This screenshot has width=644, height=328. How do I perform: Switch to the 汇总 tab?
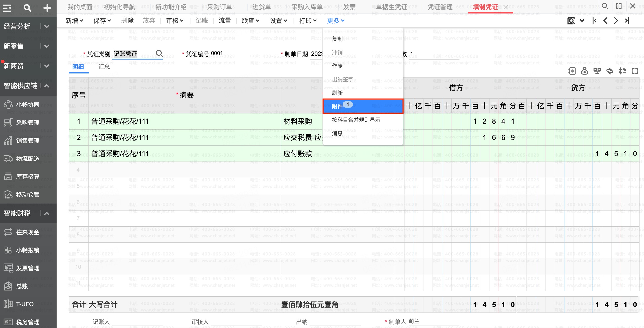tap(104, 66)
